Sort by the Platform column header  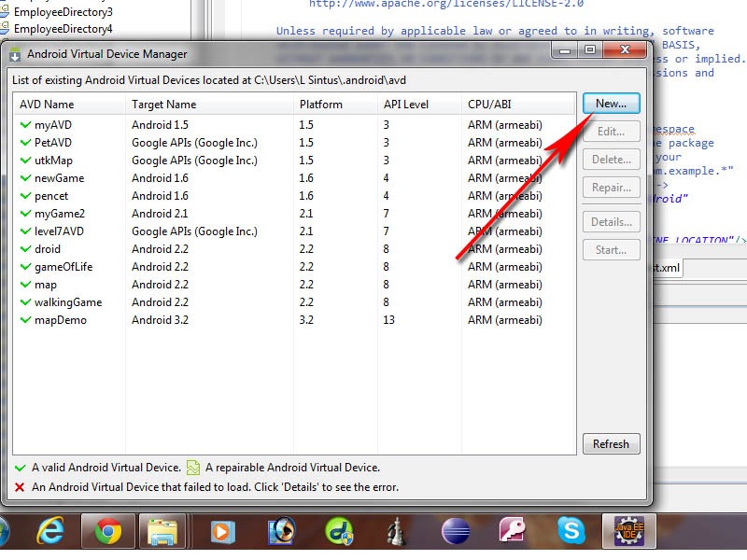point(335,105)
